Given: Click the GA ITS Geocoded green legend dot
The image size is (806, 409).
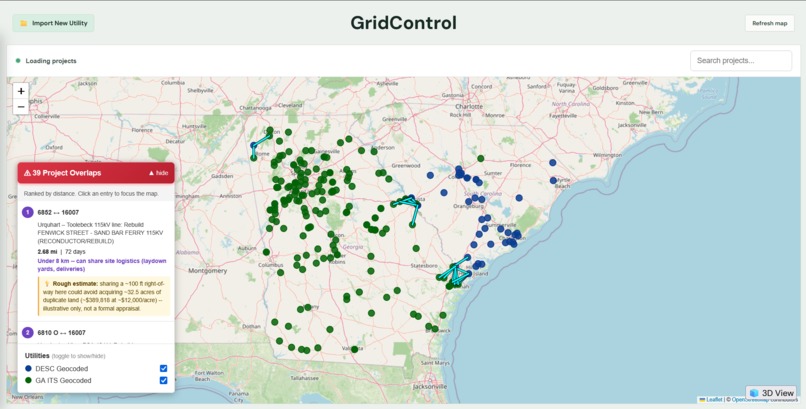Looking at the screenshot, I should [x=28, y=380].
